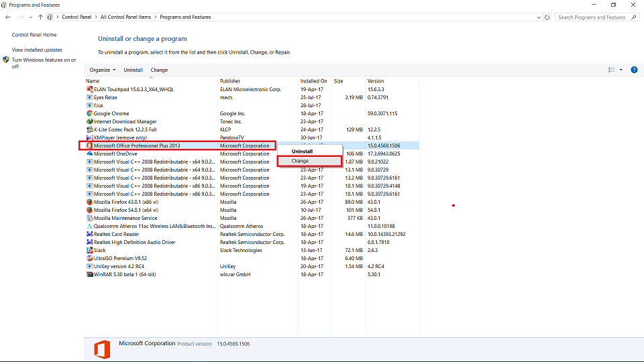Click the refresh icon beside address bar
The image size is (644, 362).
click(547, 17)
